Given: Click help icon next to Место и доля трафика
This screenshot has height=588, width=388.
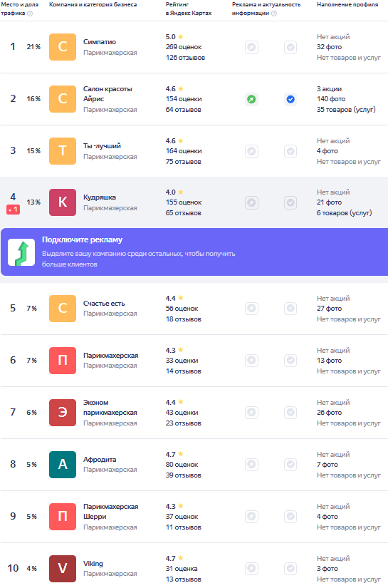Looking at the screenshot, I should 30,14.
